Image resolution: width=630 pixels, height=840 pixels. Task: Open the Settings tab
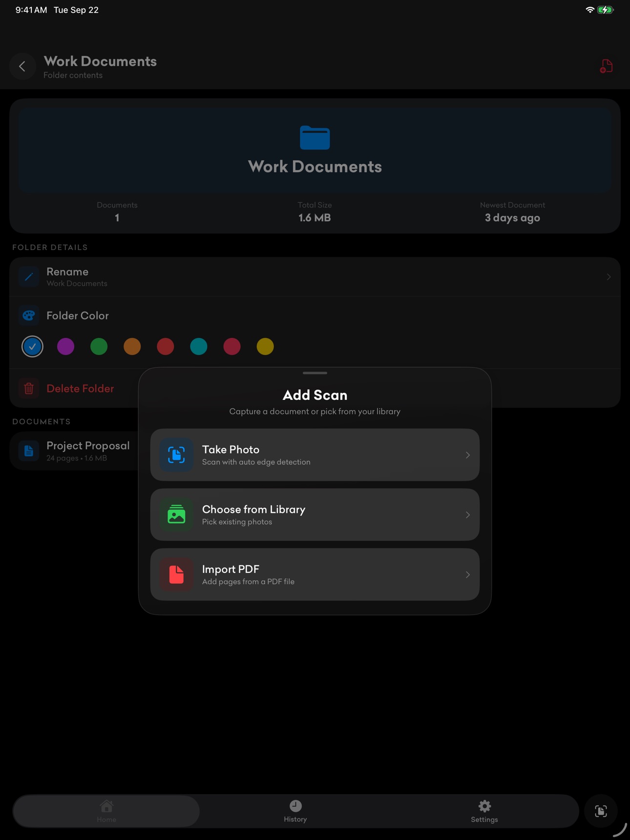(x=484, y=811)
